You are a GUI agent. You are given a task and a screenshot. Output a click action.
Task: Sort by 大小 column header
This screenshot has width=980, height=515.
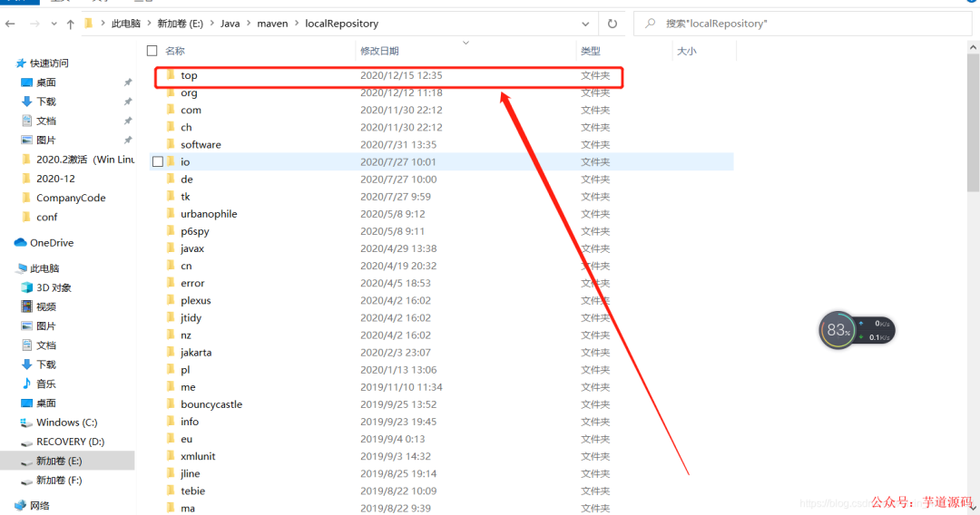(x=687, y=51)
